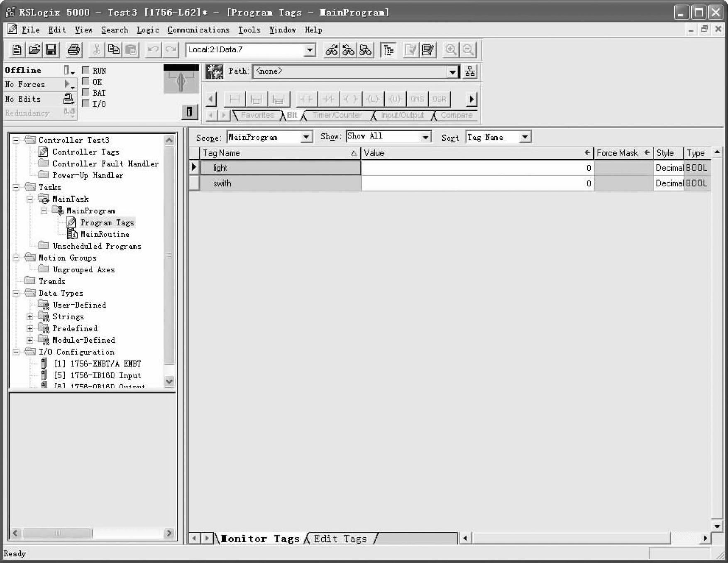
Task: Click the Print toolbar icon
Action: (x=74, y=50)
